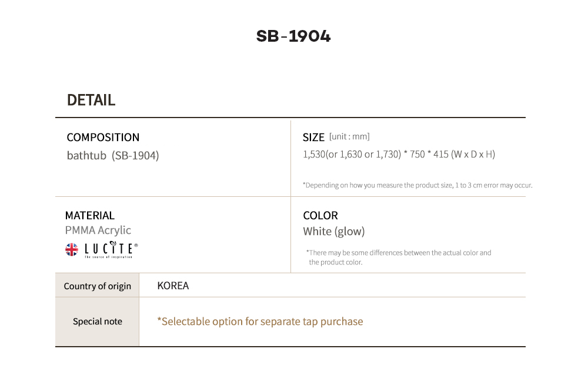Screen dimensions: 588x379
Task: Select the 1,530 * 750 * 415 dimensions text
Action: 399,155
